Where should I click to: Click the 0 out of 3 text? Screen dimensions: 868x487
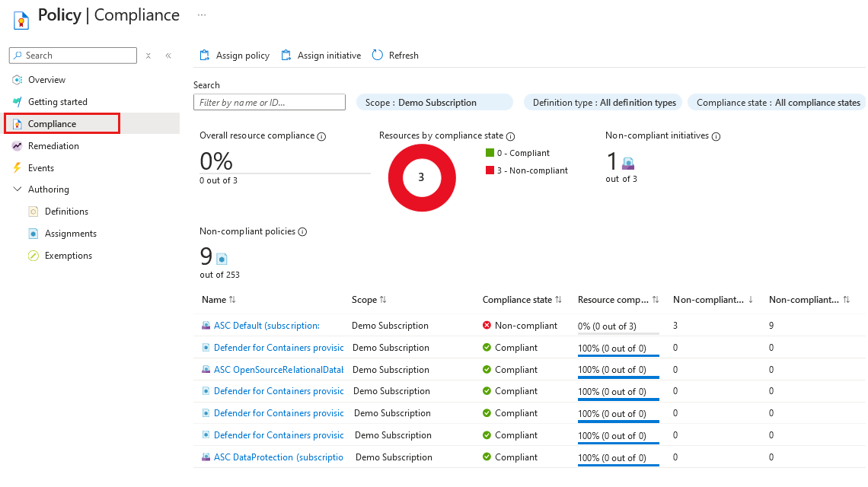pyautogui.click(x=218, y=180)
